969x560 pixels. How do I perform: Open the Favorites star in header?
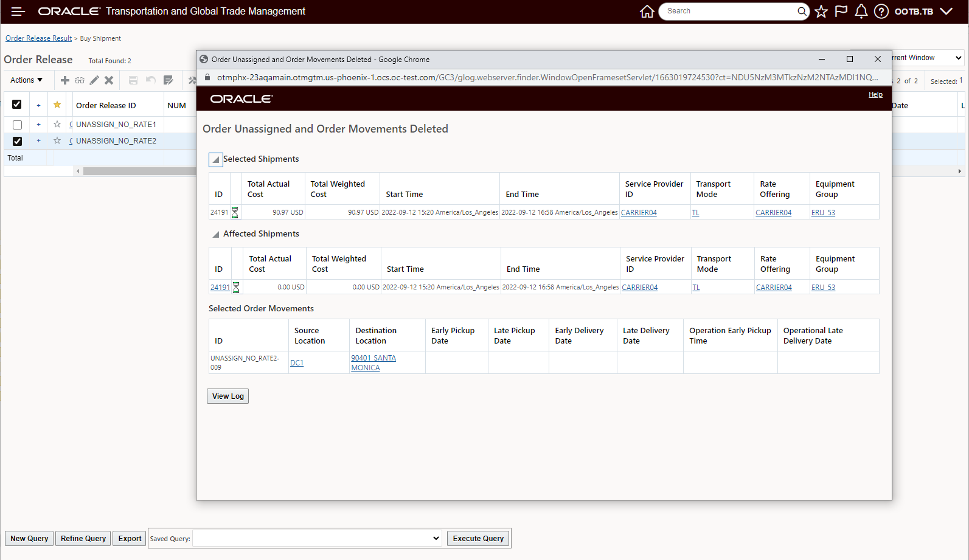tap(821, 12)
